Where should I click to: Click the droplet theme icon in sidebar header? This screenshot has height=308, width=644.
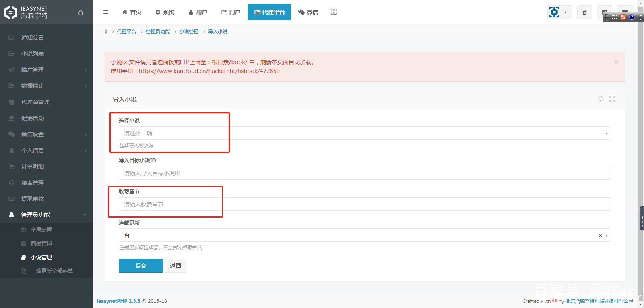point(80,12)
